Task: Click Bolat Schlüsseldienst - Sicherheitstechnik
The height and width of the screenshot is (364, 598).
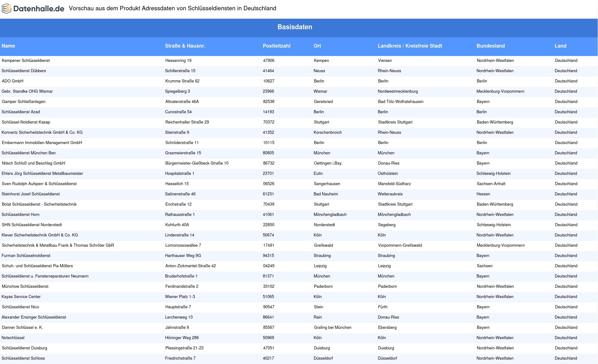Action: 39,204
